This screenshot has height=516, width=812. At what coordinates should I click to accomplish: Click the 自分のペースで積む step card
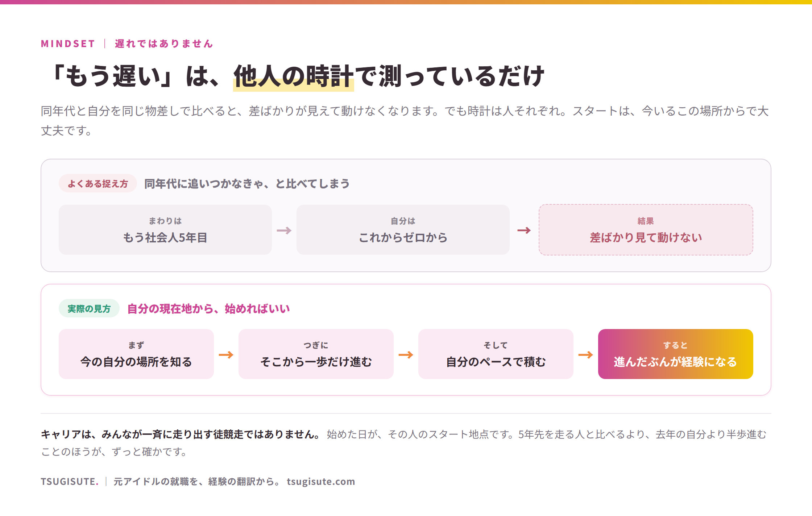(x=496, y=354)
